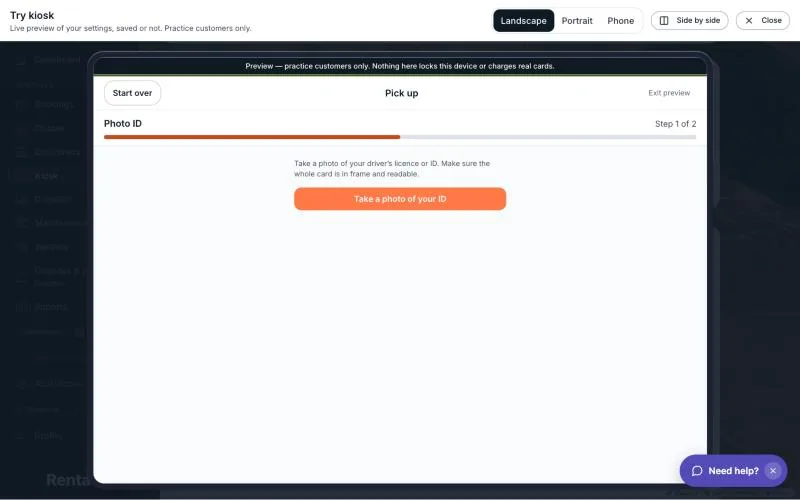Click the Side by side columns icon

[x=664, y=20]
